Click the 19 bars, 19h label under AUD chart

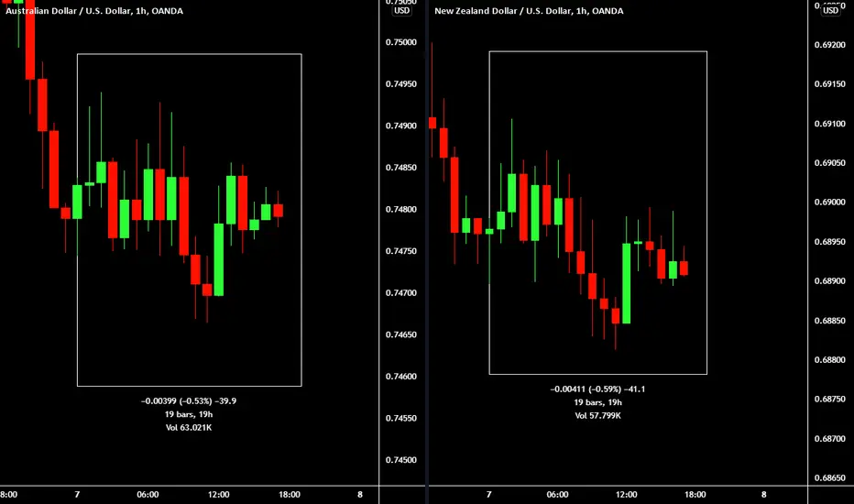click(x=189, y=414)
